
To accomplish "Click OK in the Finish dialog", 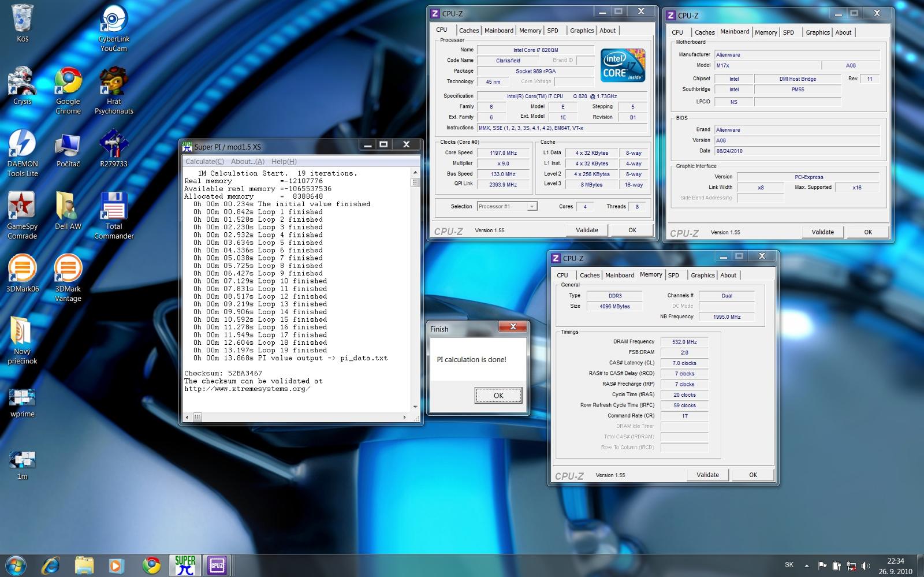I will coord(498,396).
